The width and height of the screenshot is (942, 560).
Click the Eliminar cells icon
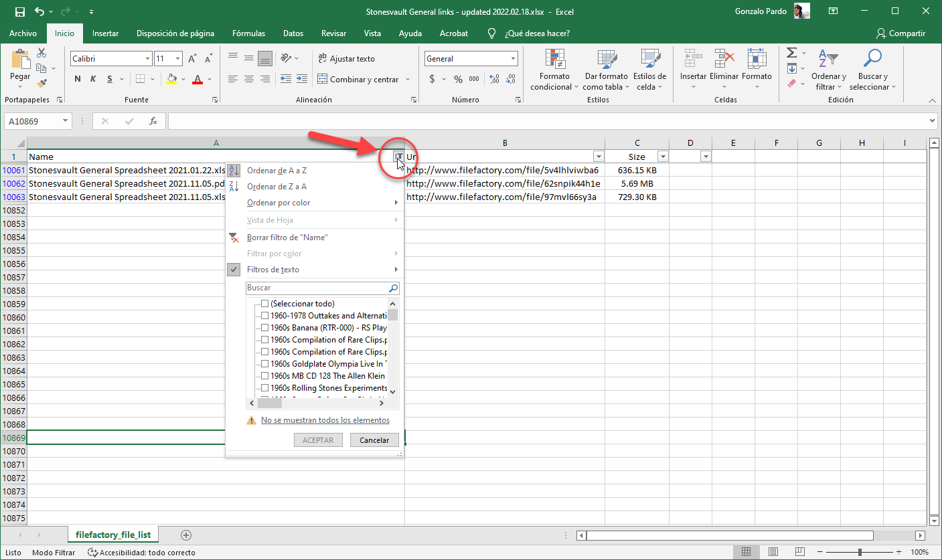[724, 59]
